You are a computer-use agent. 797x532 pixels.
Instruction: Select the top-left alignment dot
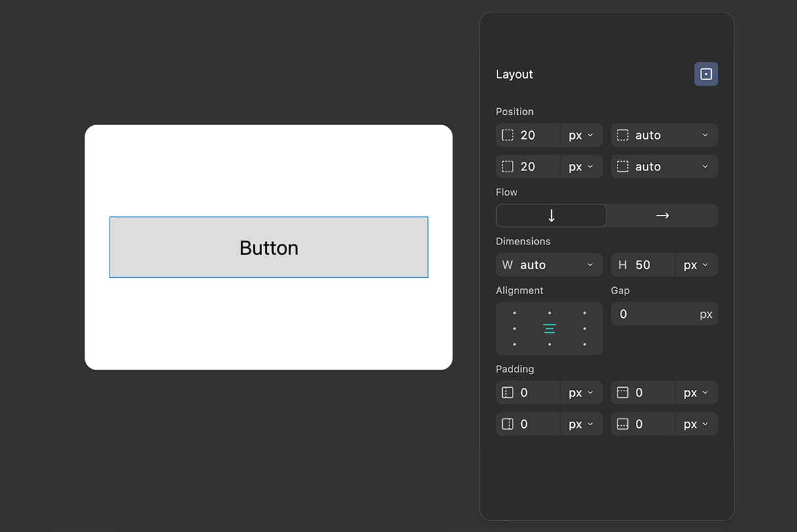pyautogui.click(x=515, y=313)
